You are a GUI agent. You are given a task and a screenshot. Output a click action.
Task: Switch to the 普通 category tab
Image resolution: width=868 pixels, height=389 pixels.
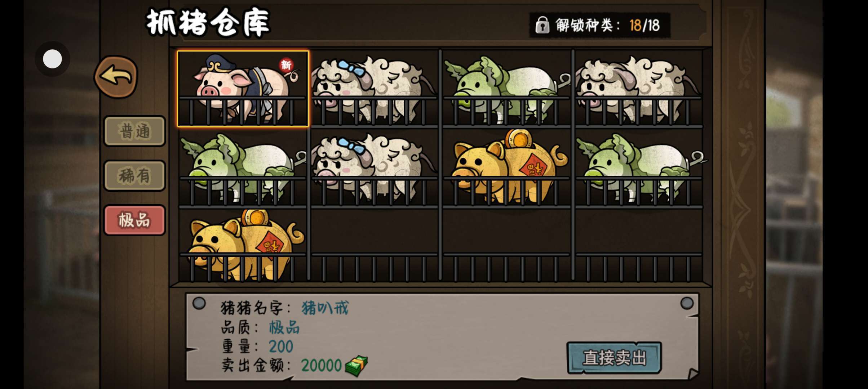tap(135, 131)
